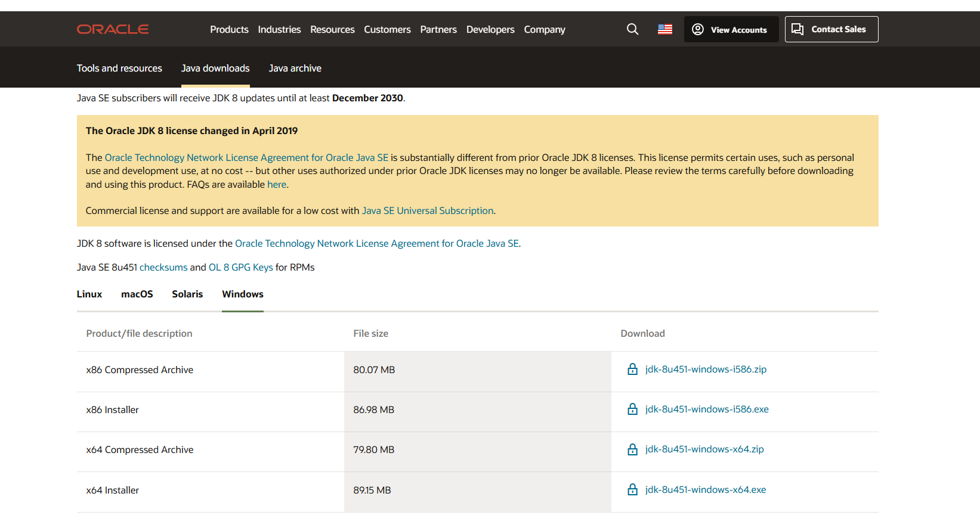Open the Company menu
This screenshot has height=515, width=980.
[x=545, y=29]
